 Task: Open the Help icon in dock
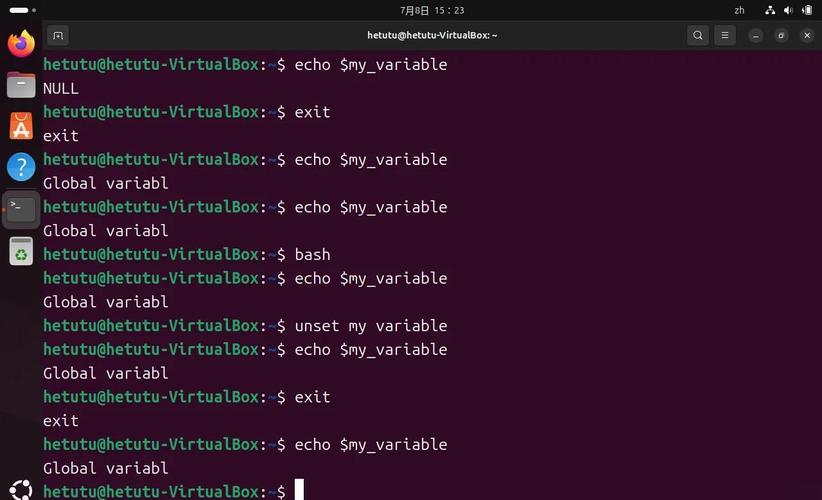point(21,167)
